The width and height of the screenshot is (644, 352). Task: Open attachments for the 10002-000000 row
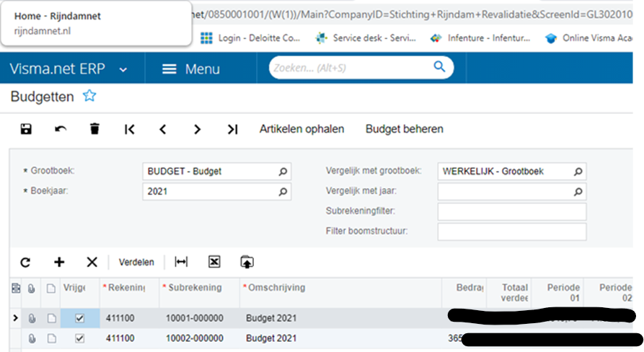tap(32, 338)
